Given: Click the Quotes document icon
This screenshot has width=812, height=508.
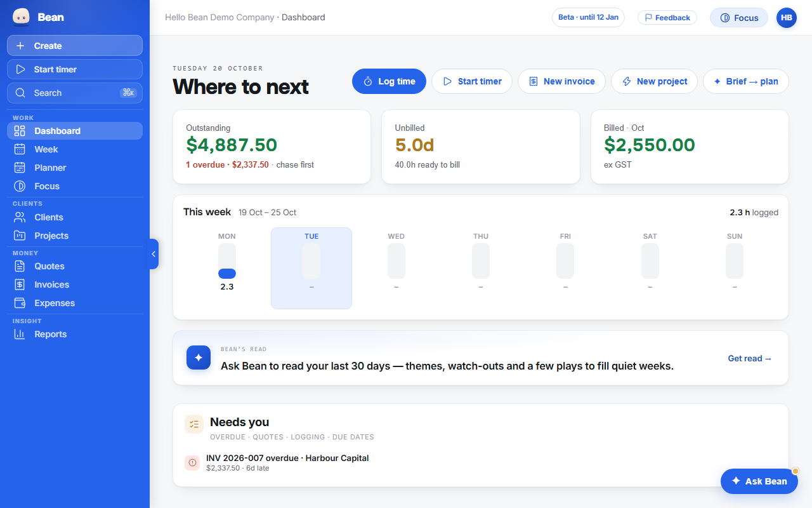Looking at the screenshot, I should pyautogui.click(x=20, y=266).
